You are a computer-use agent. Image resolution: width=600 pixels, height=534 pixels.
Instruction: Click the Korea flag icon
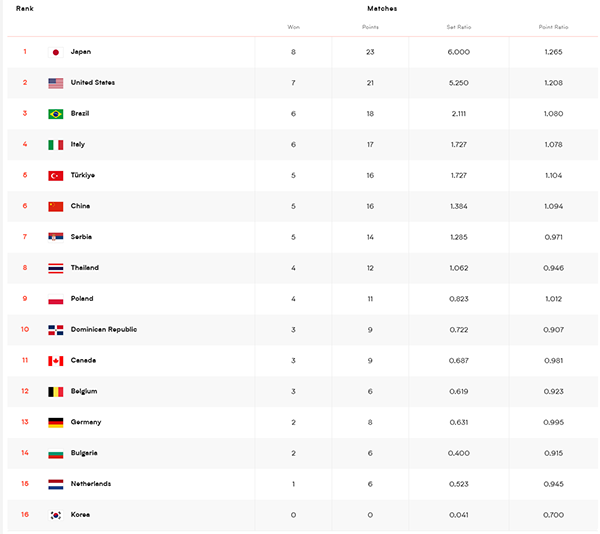point(55,515)
